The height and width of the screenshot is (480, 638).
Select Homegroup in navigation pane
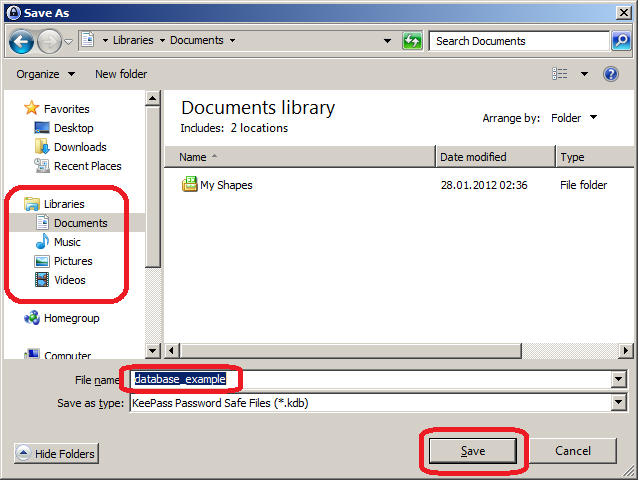[71, 318]
